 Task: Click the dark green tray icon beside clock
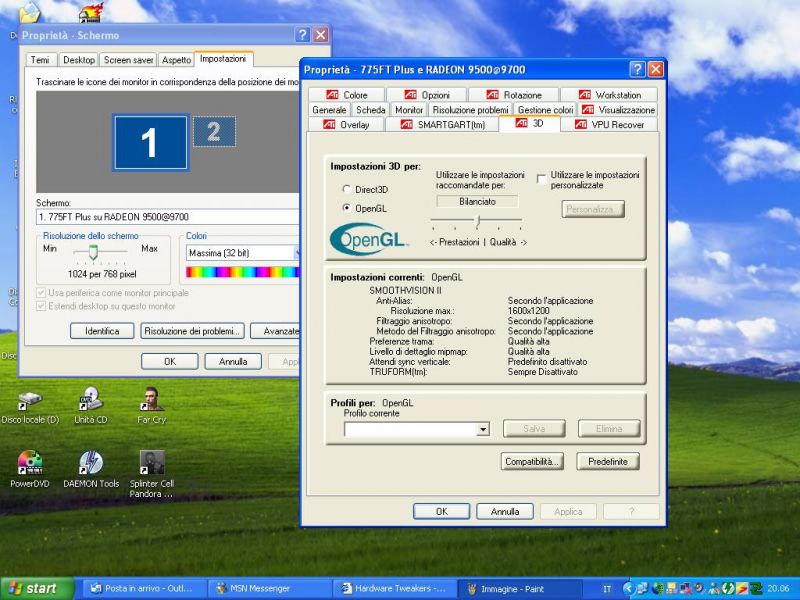pos(756,589)
